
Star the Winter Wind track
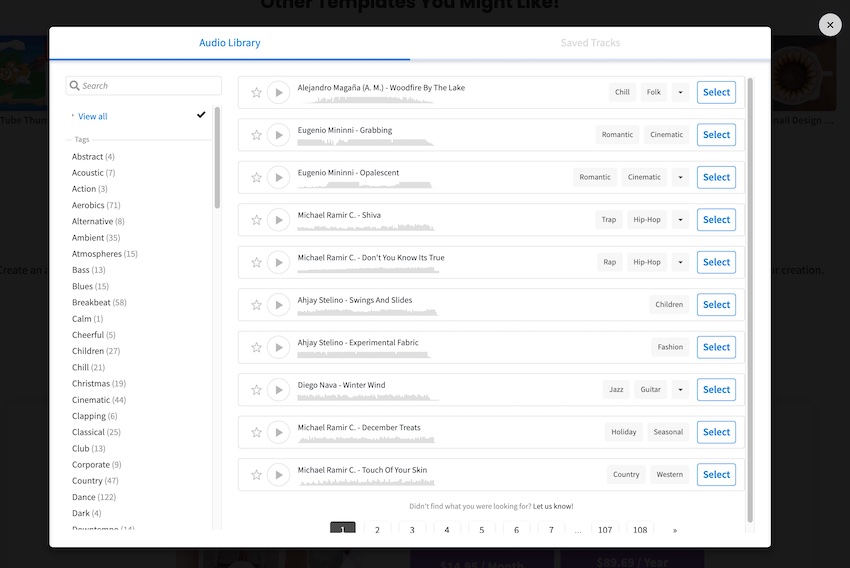[x=256, y=390]
